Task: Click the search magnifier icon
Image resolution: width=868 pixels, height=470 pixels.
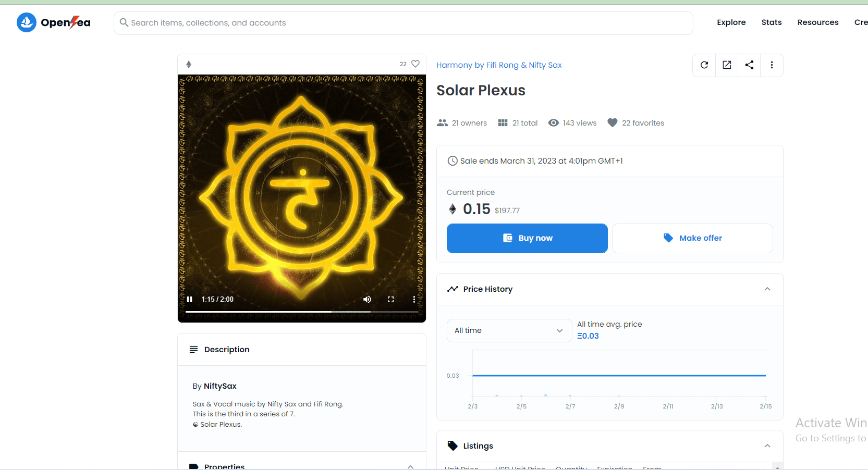Action: pyautogui.click(x=124, y=22)
